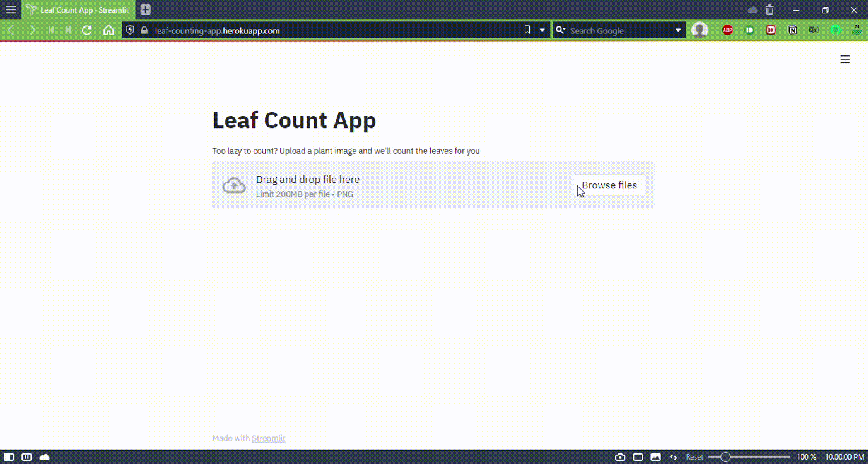Capture page with the camera icon
The width and height of the screenshot is (868, 464).
point(620,457)
